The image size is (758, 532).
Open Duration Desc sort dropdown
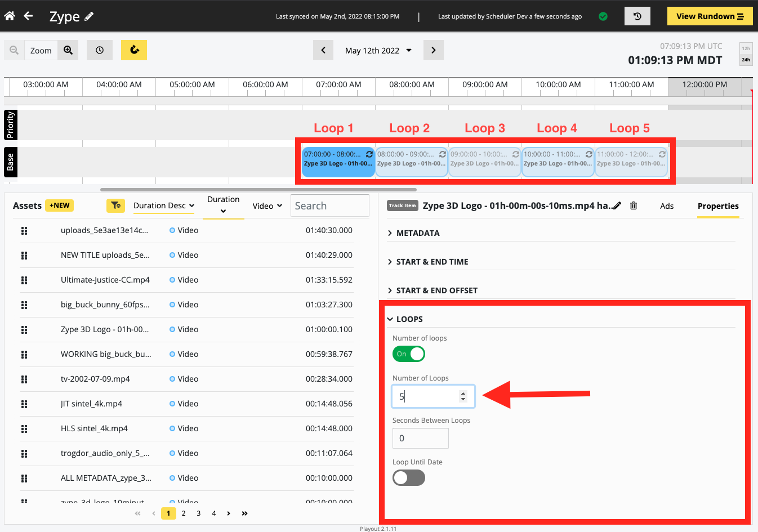click(x=164, y=205)
